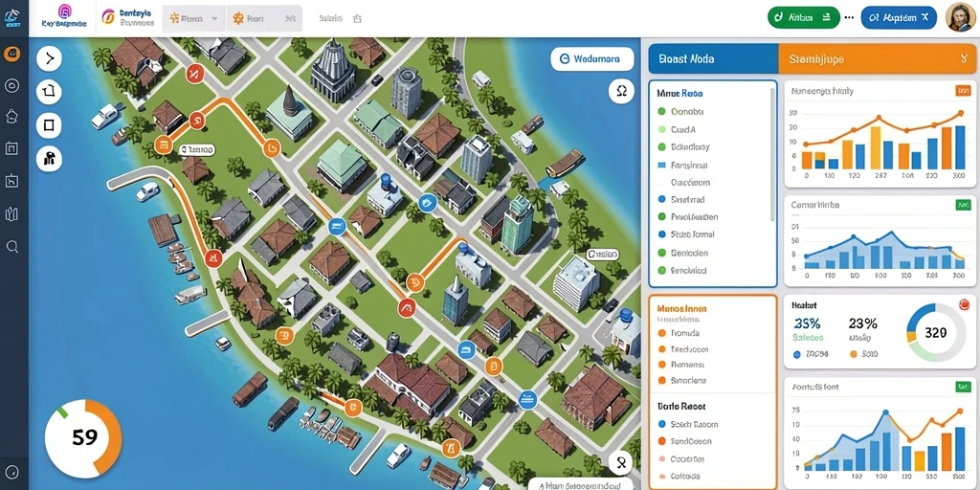This screenshot has height=490, width=980.
Task: Expand the chevron on the orange Stamhjiupe header
Action: tap(963, 58)
